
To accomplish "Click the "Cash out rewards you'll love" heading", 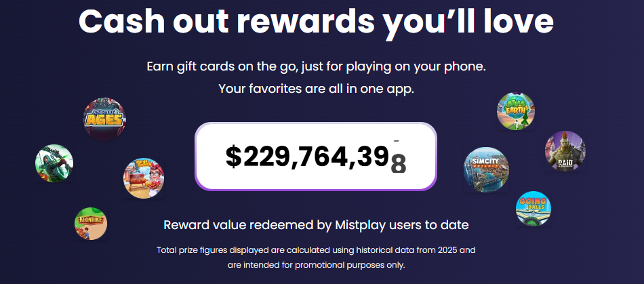I will click(316, 22).
